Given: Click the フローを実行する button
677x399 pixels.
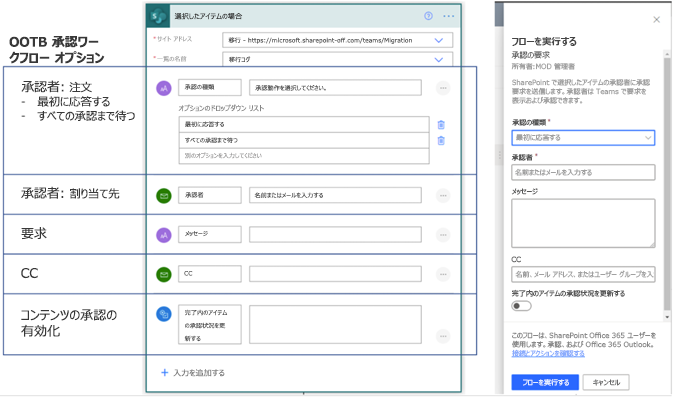Looking at the screenshot, I should pos(545,383).
